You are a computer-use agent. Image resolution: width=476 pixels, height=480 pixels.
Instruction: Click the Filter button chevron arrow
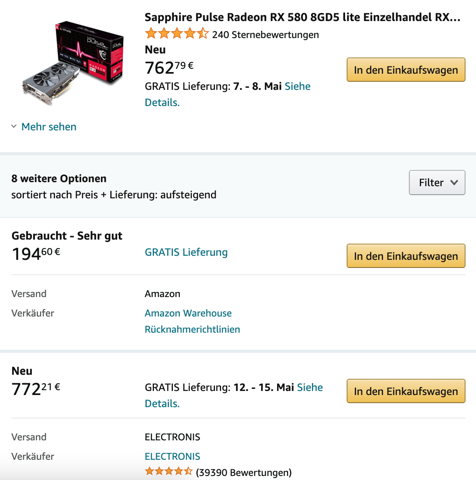click(x=454, y=182)
